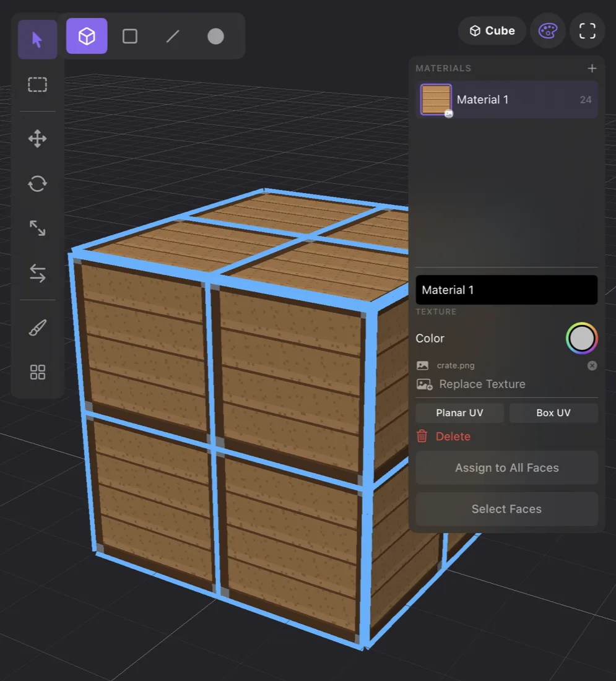616x681 pixels.
Task: Choose the marquee box selection tool
Action: pyautogui.click(x=37, y=84)
